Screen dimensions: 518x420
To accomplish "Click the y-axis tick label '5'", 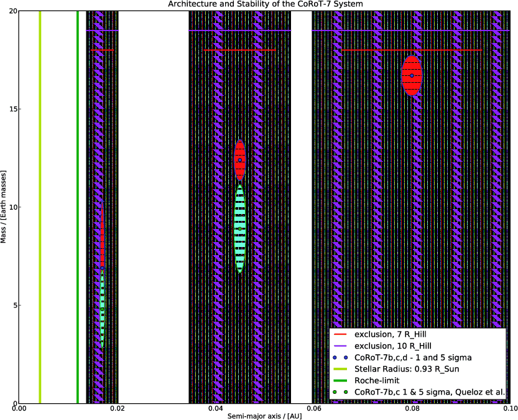I will point(15,306).
